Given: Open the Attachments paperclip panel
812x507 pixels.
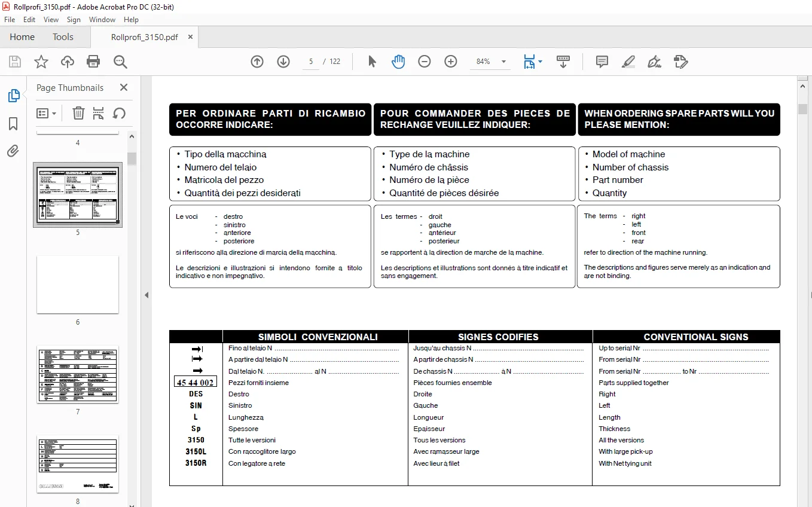Looking at the screenshot, I should click(13, 151).
